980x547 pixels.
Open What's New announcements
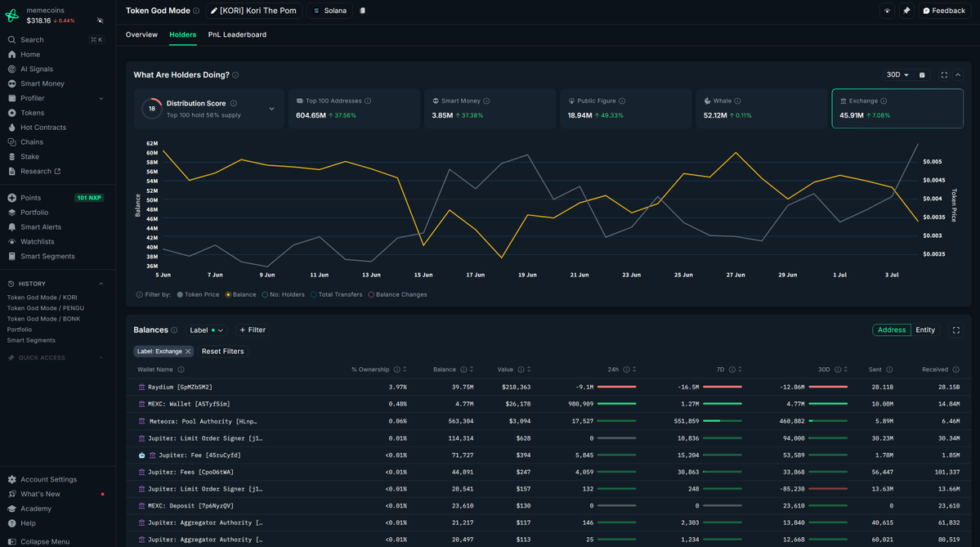click(x=40, y=494)
